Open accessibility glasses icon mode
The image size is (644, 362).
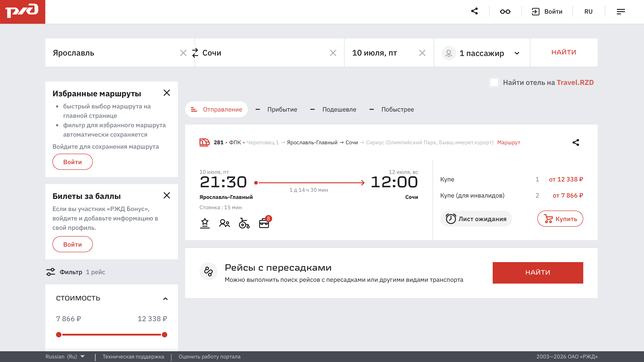(x=505, y=11)
